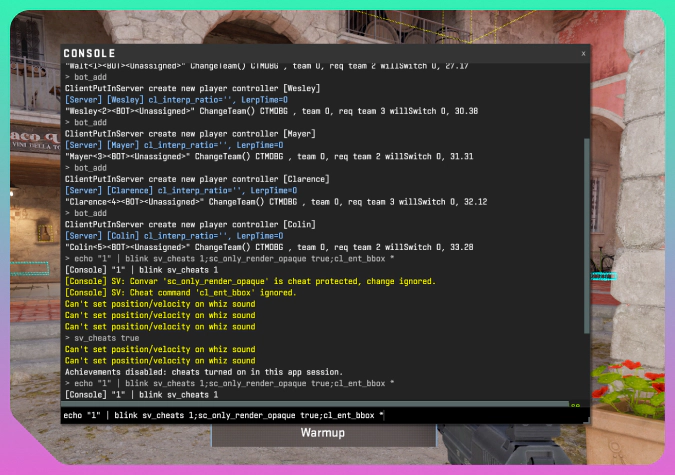Select the player controller [Wesley] log line
The image size is (675, 475).
191,88
